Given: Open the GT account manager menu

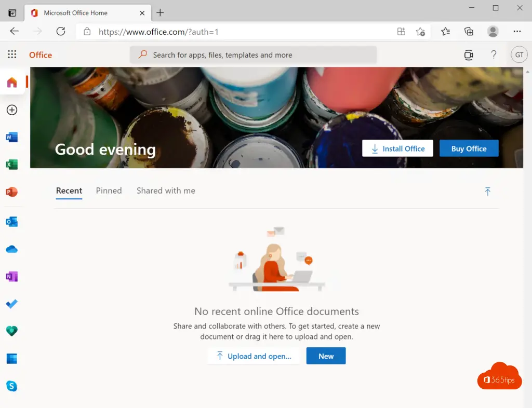Looking at the screenshot, I should coord(518,55).
